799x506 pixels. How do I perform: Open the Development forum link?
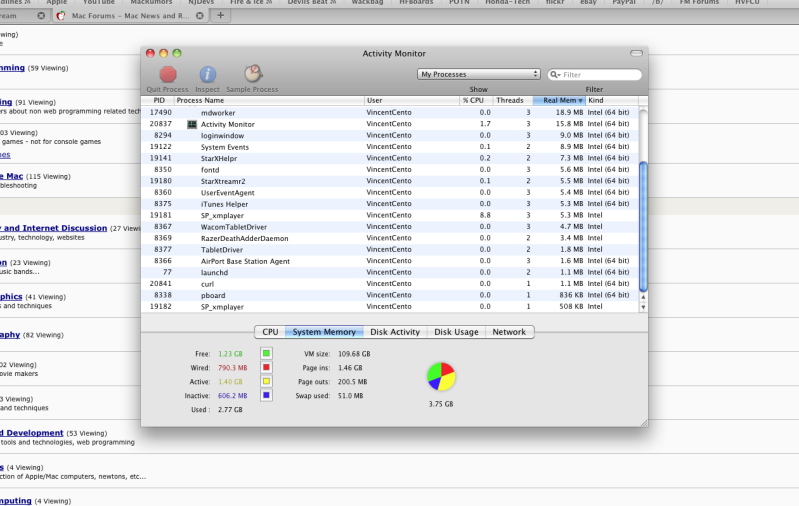32,433
